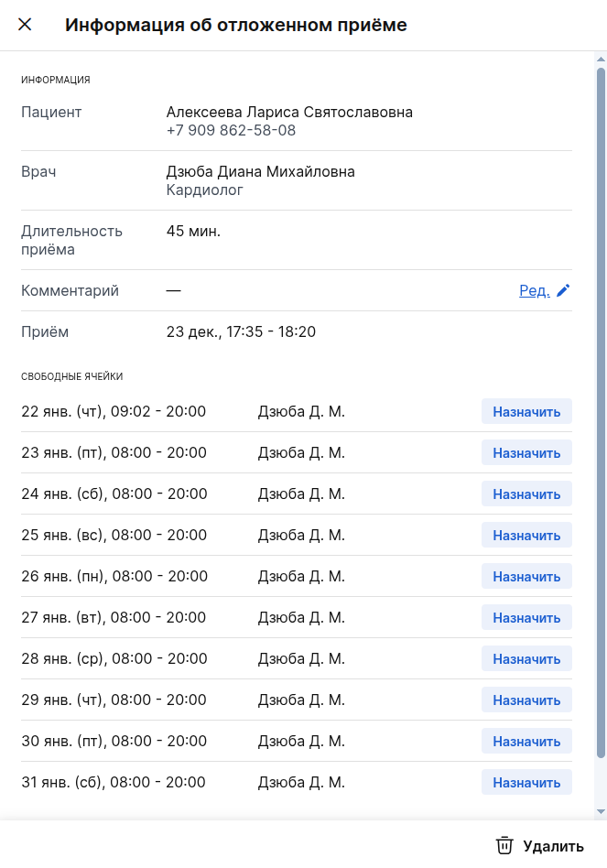Assign the 27 янв. (вт) slot
Screen dimensions: 607x868
pyautogui.click(x=526, y=618)
